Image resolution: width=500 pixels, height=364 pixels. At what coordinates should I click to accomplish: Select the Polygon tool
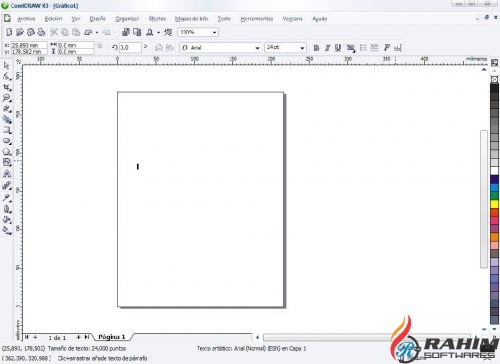[7, 152]
